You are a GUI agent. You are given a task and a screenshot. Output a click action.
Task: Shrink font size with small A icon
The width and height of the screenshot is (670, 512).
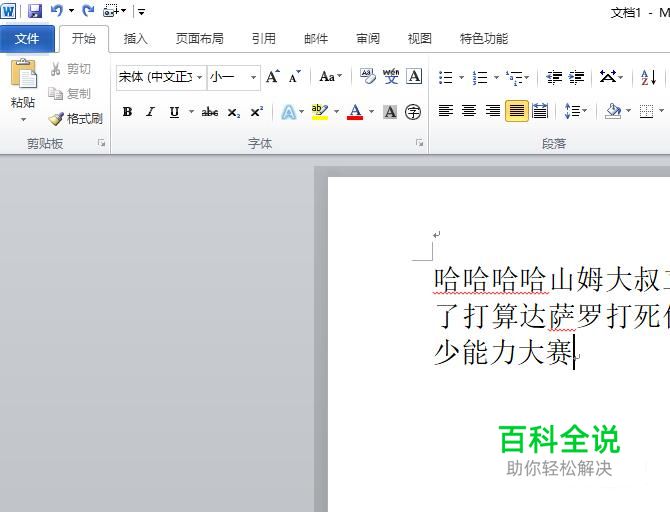click(295, 77)
